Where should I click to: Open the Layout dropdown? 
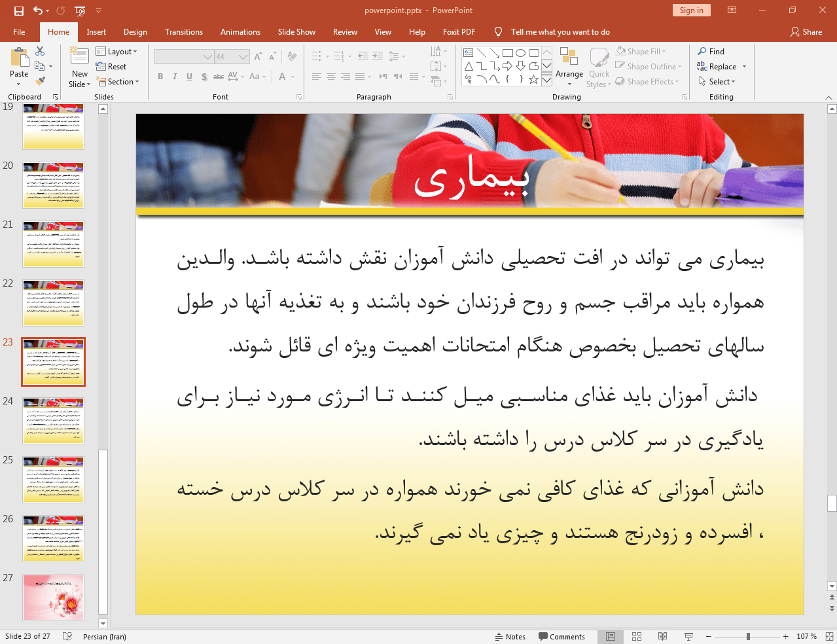[116, 52]
